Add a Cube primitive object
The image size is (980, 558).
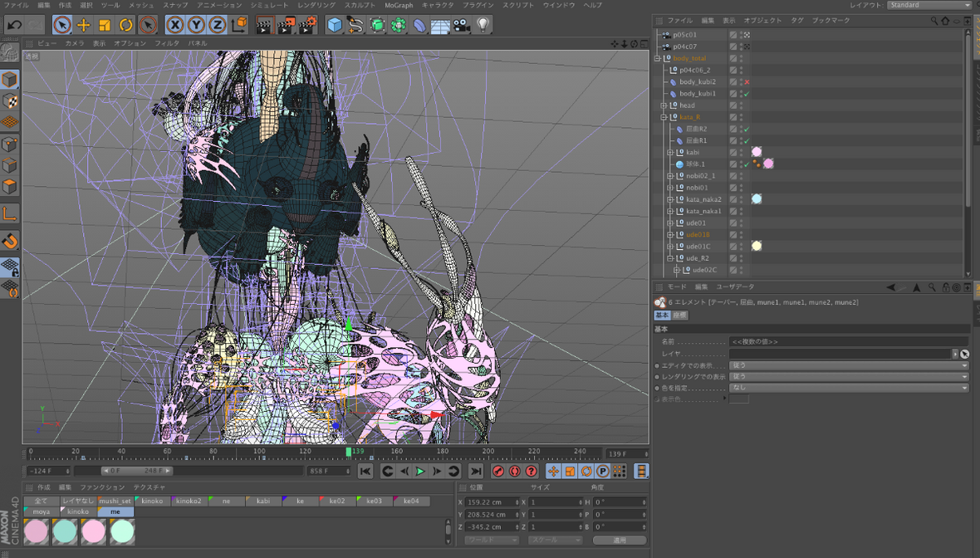[335, 26]
